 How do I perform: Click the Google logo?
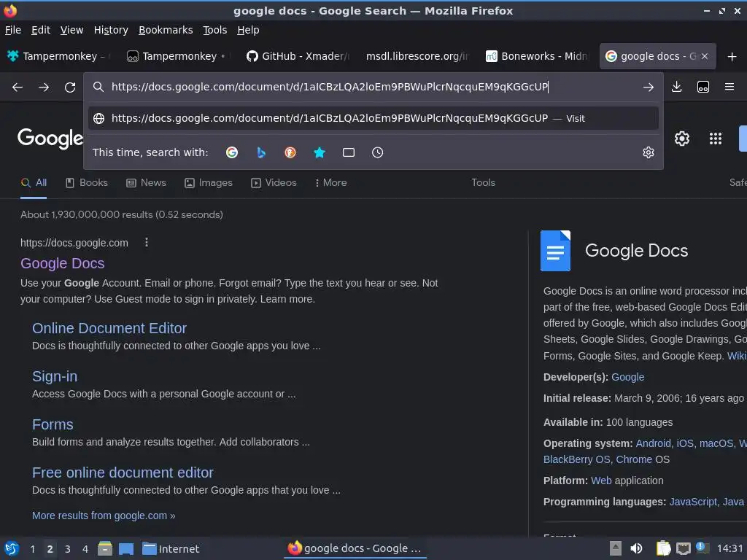tap(50, 139)
